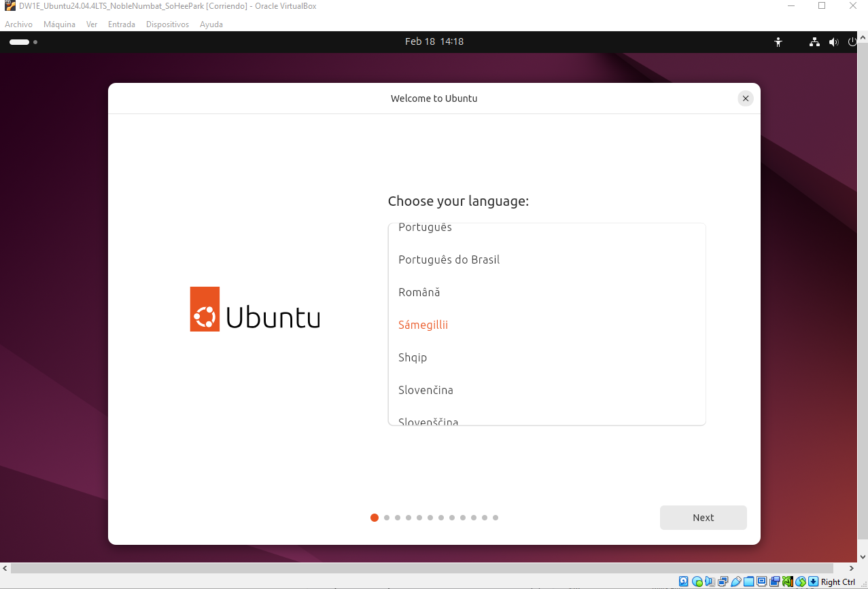Open the Ayuda menu

point(211,24)
